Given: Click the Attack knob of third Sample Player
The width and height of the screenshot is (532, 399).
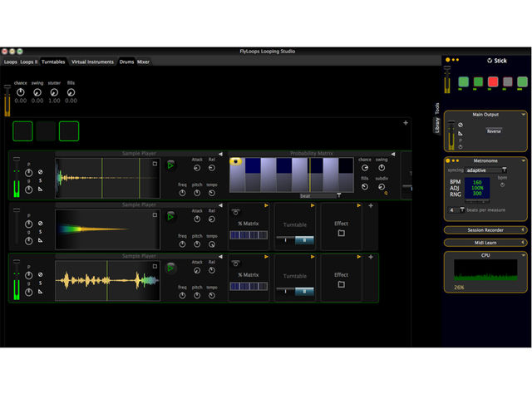Looking at the screenshot, I should [x=197, y=270].
